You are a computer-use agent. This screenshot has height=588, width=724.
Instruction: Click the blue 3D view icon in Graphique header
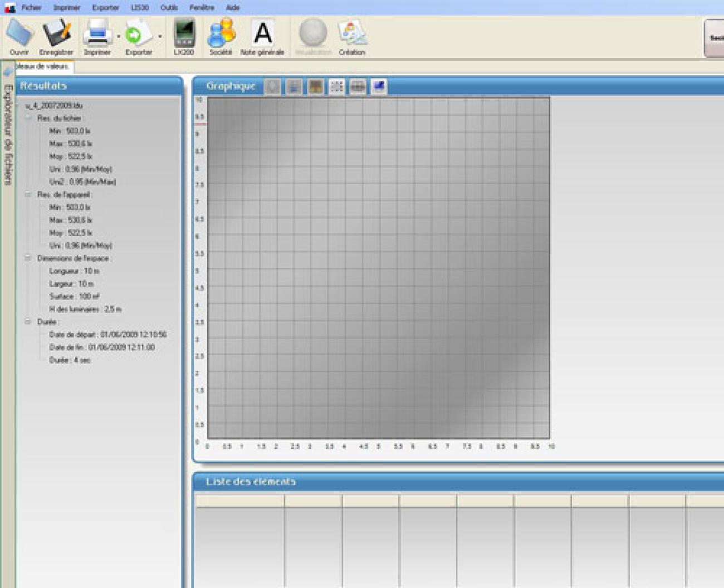tap(379, 86)
